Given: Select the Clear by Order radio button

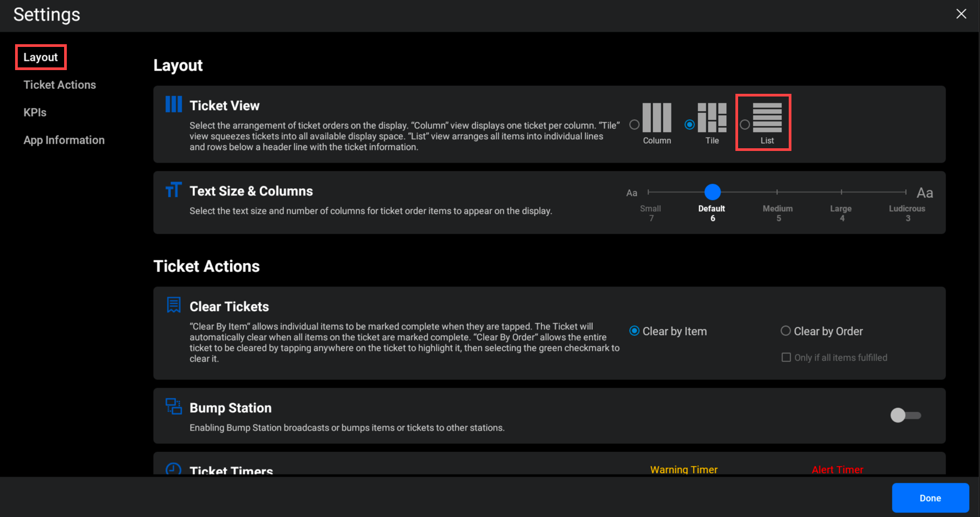Looking at the screenshot, I should click(786, 331).
